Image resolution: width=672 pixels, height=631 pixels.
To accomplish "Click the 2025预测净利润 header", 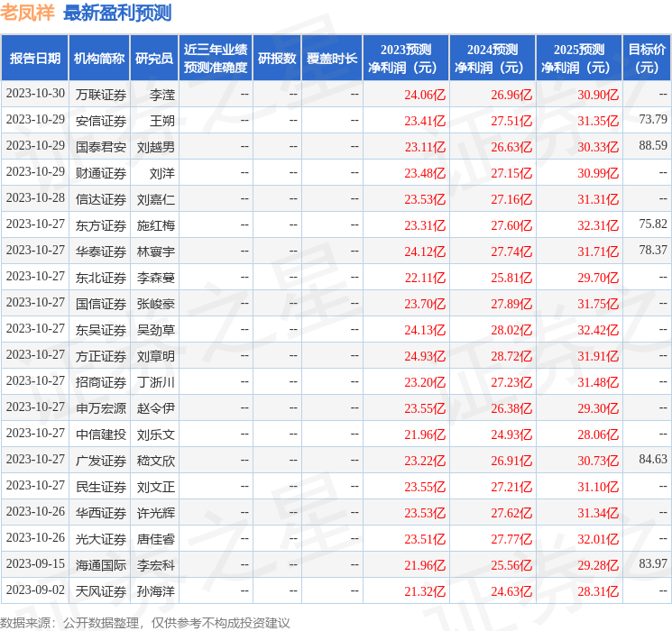I will tap(579, 59).
